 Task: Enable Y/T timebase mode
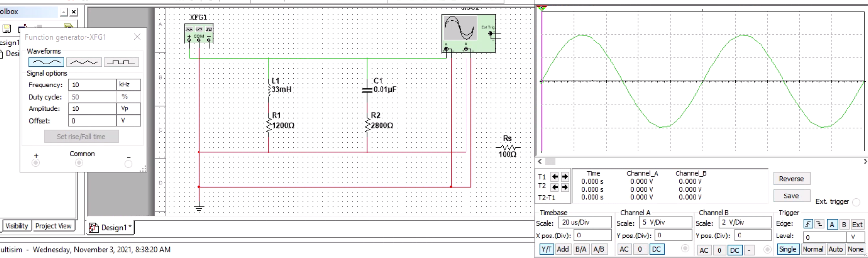tap(547, 249)
